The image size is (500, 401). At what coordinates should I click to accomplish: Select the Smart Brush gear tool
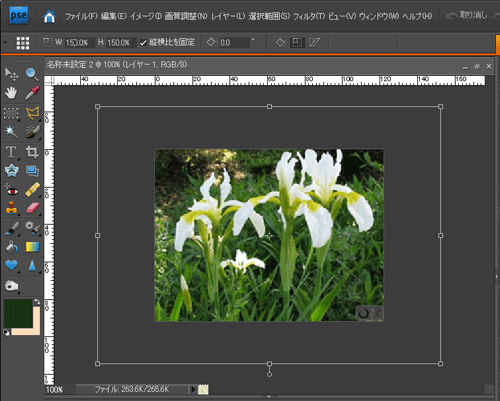pyautogui.click(x=32, y=228)
